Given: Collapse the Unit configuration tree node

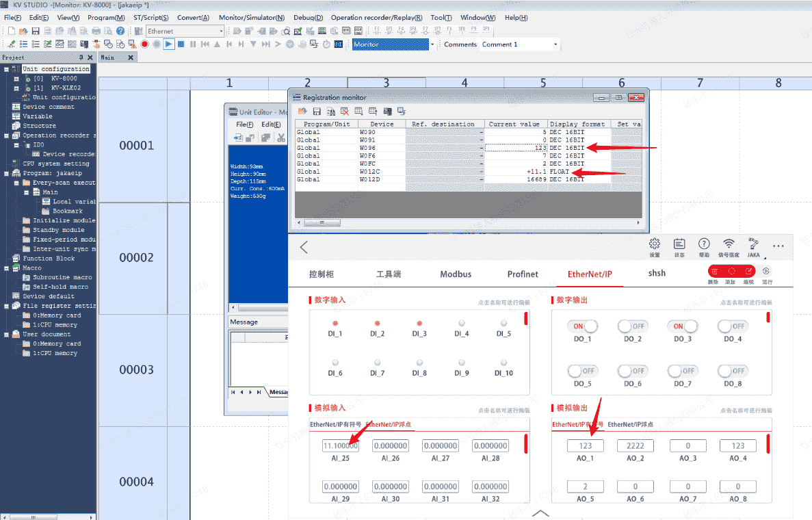Looking at the screenshot, I should point(6,69).
